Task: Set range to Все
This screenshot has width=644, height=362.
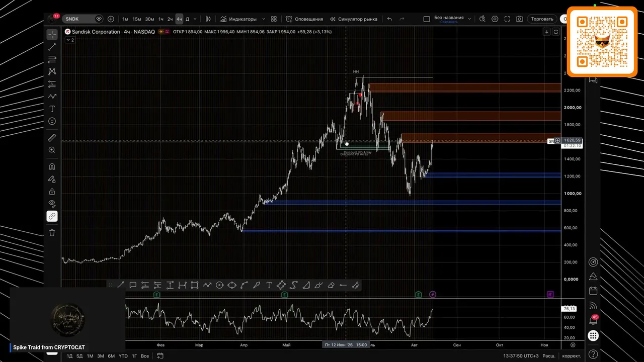Action: [145, 356]
